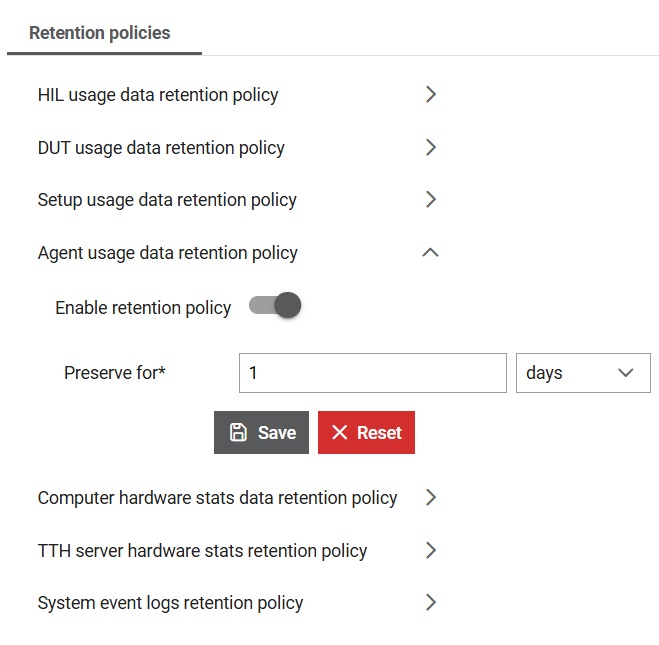The width and height of the screenshot is (659, 645).
Task: Expand System event logs retention chevron
Action: click(430, 603)
